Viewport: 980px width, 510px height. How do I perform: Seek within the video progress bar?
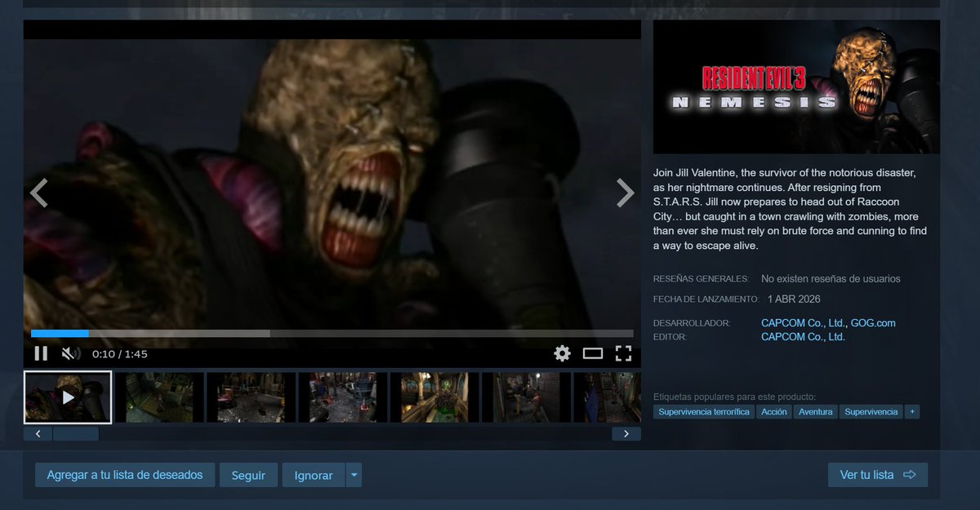tap(332, 333)
